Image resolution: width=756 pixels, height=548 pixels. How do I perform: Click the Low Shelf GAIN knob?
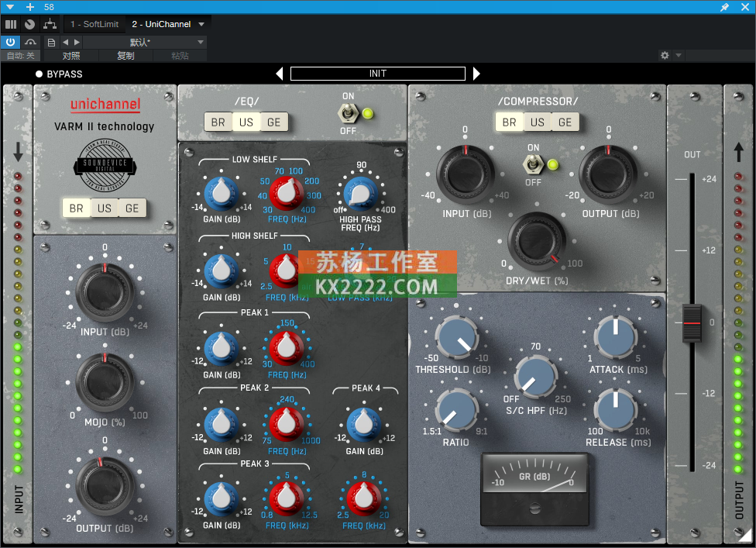pyautogui.click(x=222, y=193)
